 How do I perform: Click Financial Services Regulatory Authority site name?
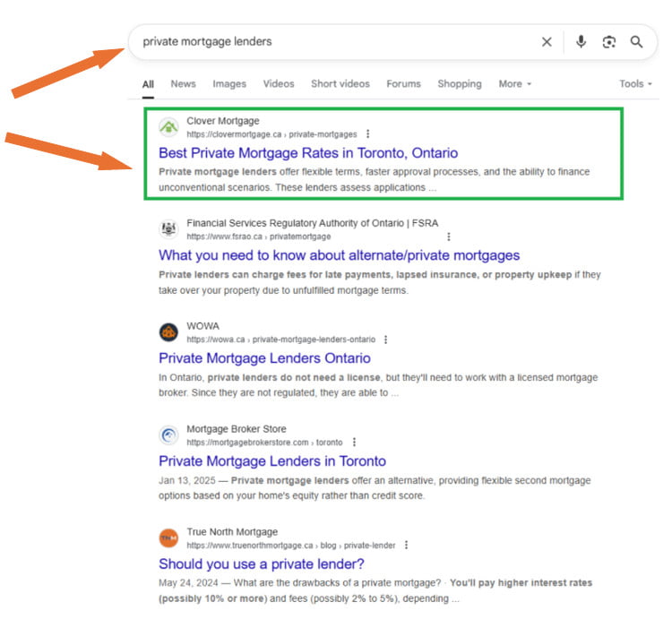pyautogui.click(x=312, y=223)
